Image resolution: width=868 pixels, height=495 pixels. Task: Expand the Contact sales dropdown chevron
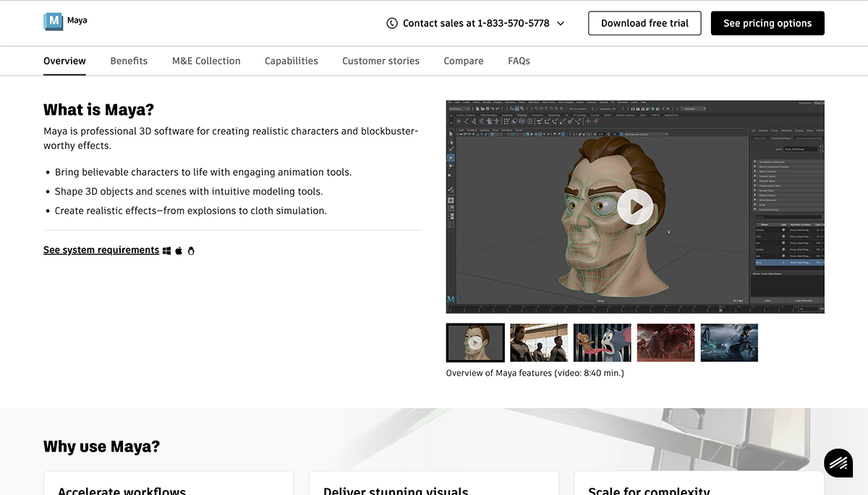click(561, 23)
